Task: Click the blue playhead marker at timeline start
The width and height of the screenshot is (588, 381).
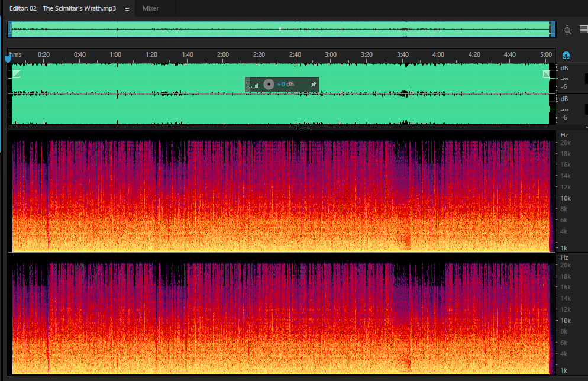Action: 8,59
